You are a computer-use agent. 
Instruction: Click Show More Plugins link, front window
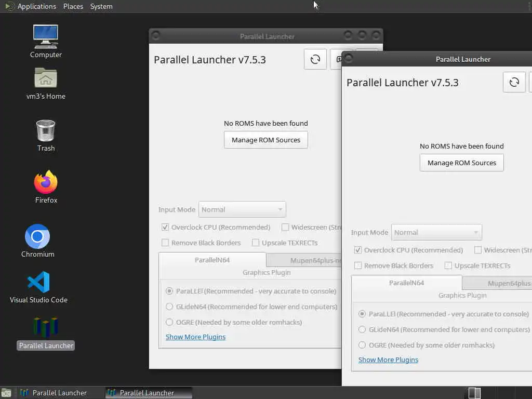pos(388,360)
